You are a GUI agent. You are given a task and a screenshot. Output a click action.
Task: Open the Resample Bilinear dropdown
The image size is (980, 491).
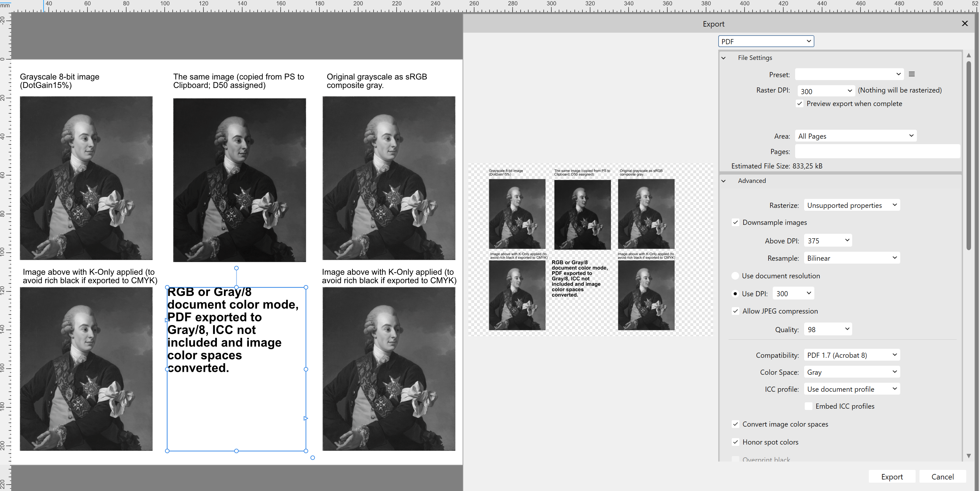click(852, 258)
